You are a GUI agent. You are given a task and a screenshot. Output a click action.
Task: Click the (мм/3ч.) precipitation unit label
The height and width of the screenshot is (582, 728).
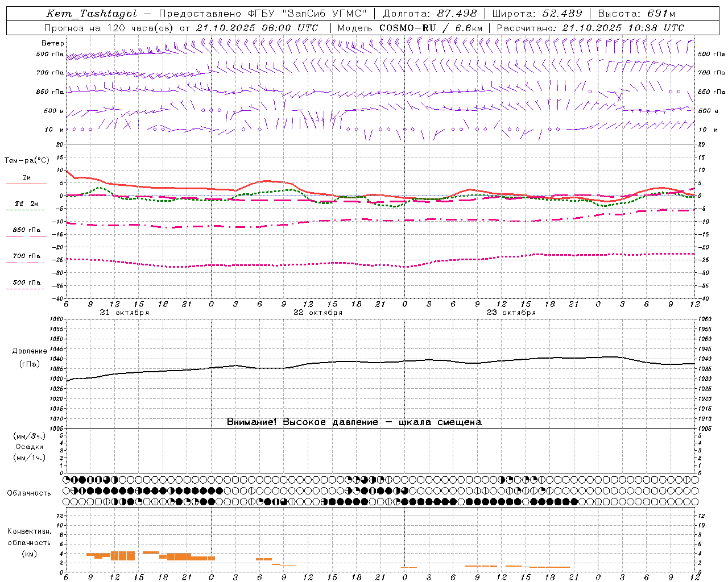pos(30,436)
